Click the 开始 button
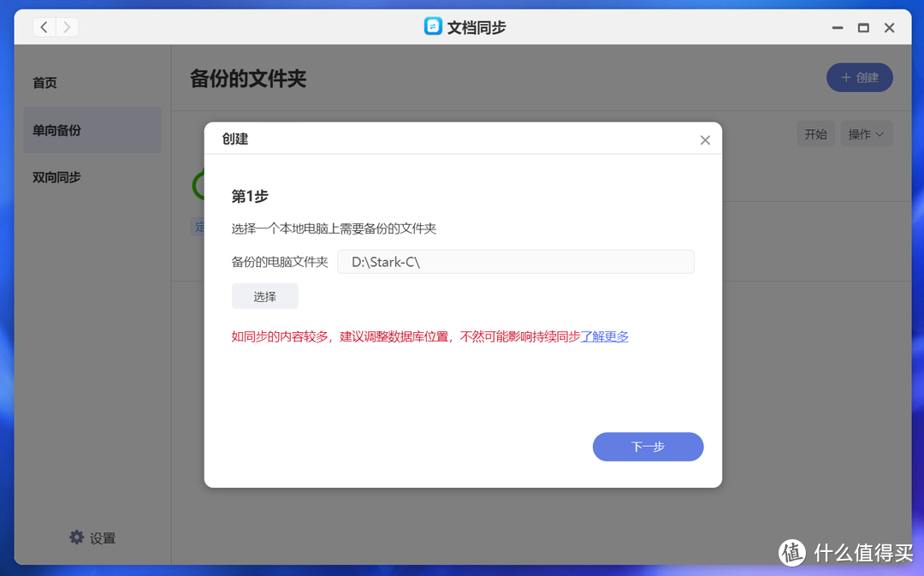Viewport: 924px width, 576px height. [x=815, y=134]
